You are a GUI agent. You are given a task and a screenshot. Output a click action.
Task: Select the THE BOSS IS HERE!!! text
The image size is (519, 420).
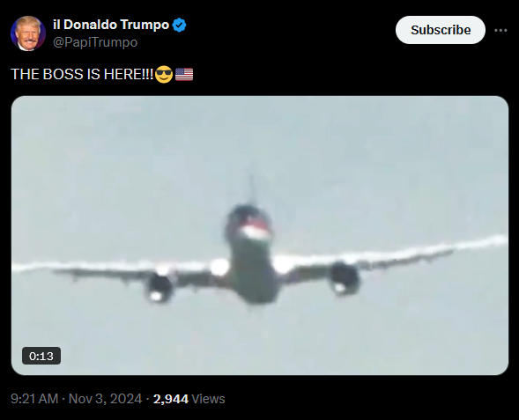(x=82, y=74)
